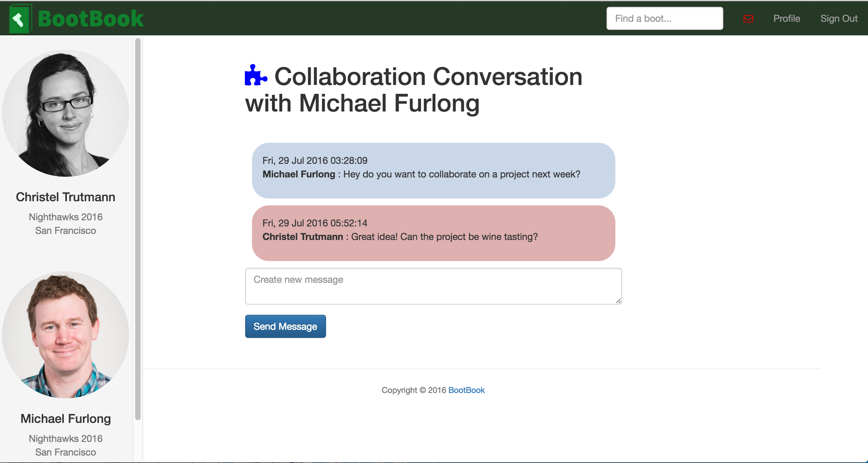The width and height of the screenshot is (868, 463).
Task: Click Christel Trutmann's profile photo
Action: [66, 113]
